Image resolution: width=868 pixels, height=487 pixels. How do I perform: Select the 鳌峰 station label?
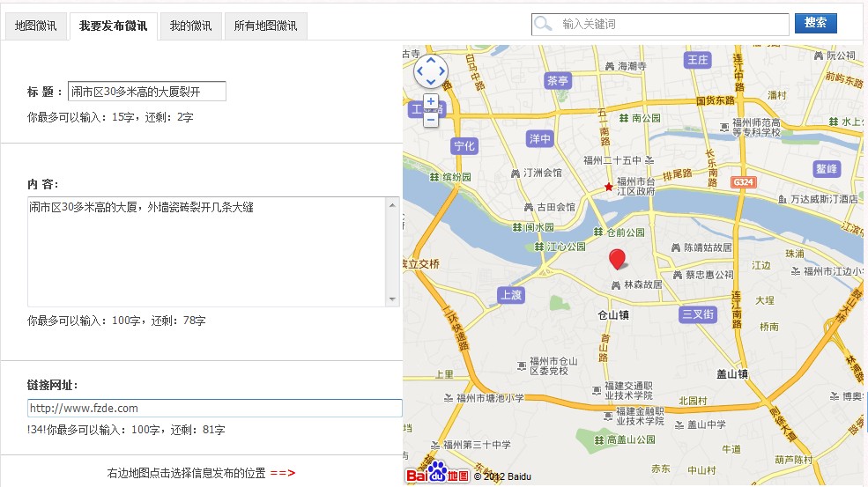tap(827, 169)
